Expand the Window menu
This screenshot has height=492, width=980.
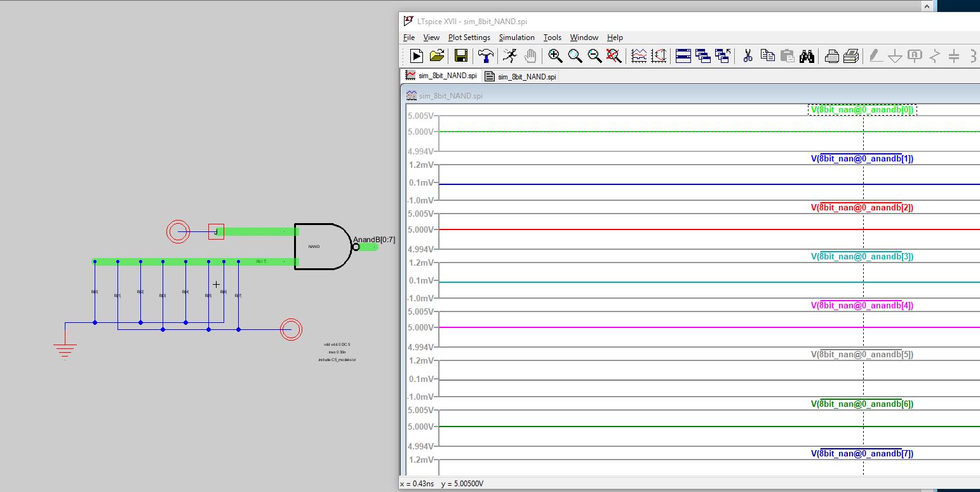[x=584, y=38]
